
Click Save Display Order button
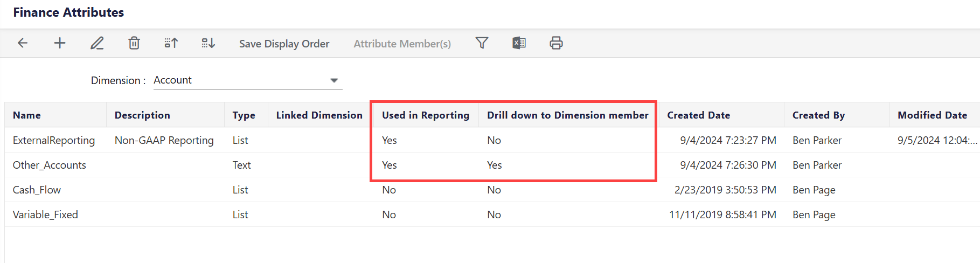[x=284, y=44]
